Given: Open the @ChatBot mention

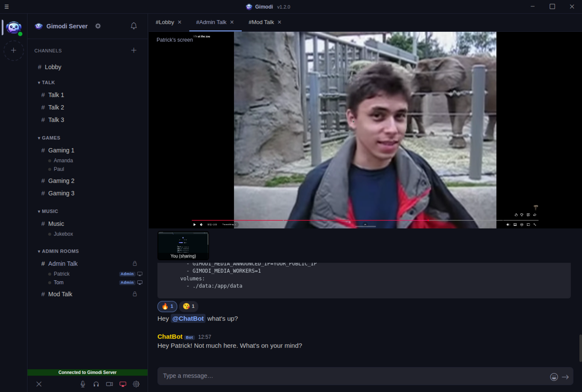Looking at the screenshot, I should click(x=188, y=319).
